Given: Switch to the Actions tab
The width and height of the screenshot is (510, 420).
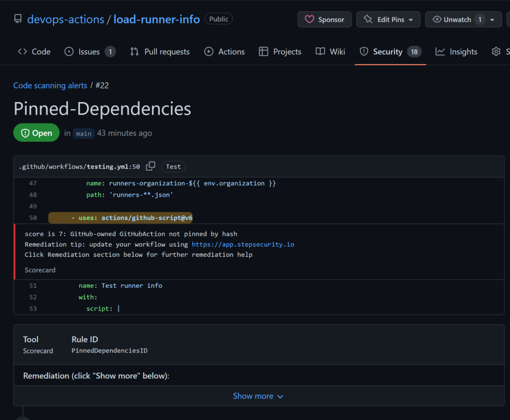Looking at the screenshot, I should point(224,52).
